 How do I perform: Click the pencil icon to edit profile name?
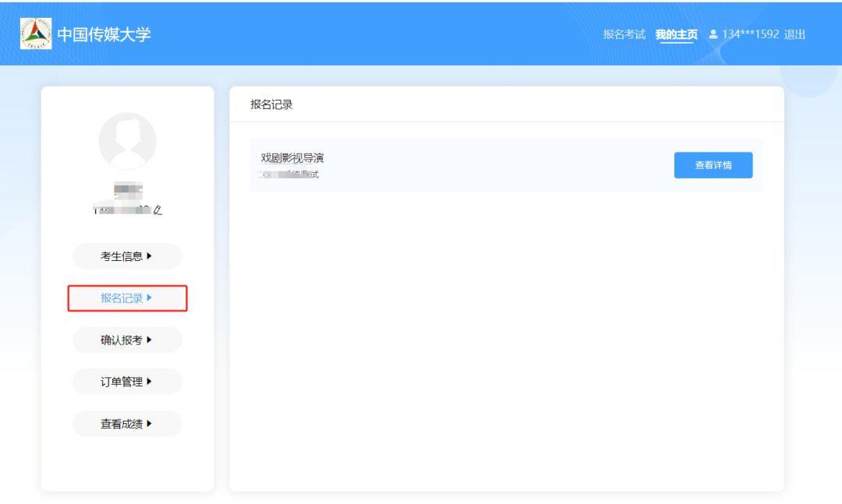pyautogui.click(x=159, y=209)
